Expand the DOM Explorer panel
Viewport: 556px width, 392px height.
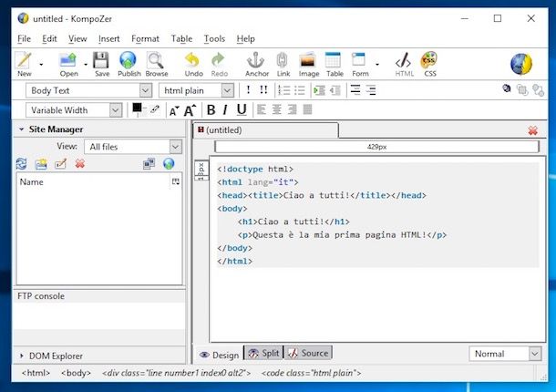[x=22, y=356]
